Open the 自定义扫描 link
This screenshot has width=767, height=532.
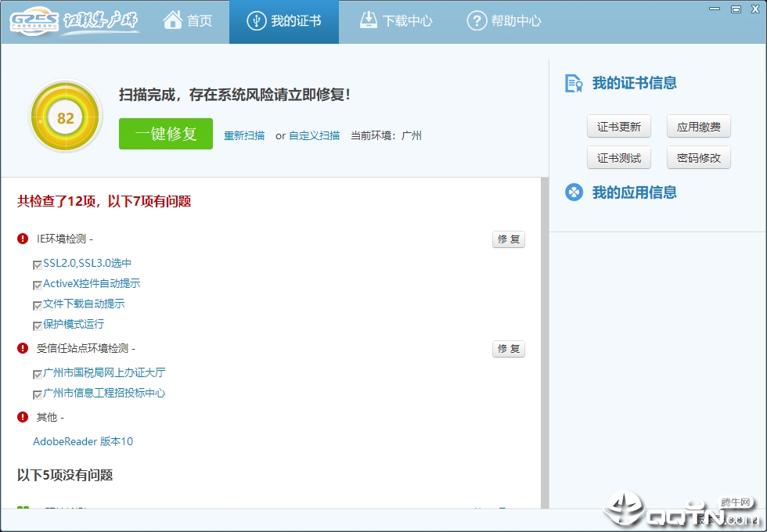pos(316,135)
